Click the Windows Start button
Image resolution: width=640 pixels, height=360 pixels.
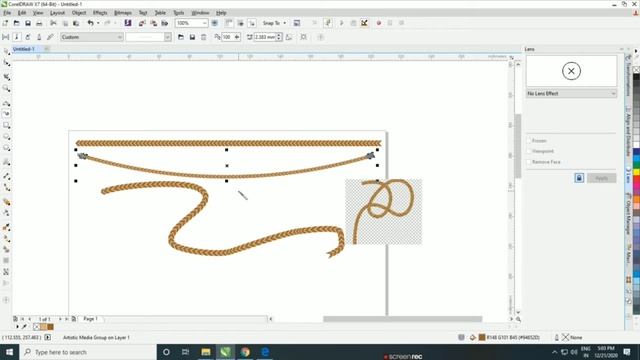click(x=9, y=352)
